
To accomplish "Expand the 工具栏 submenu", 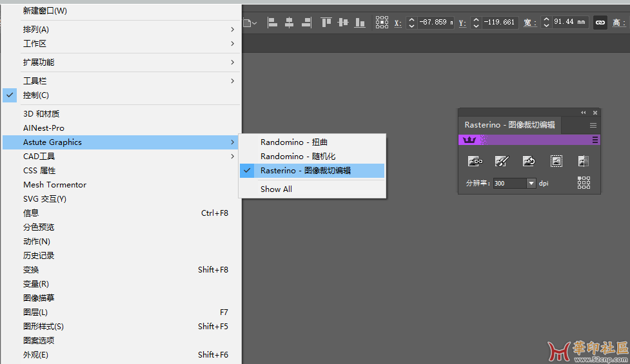I will click(x=121, y=81).
